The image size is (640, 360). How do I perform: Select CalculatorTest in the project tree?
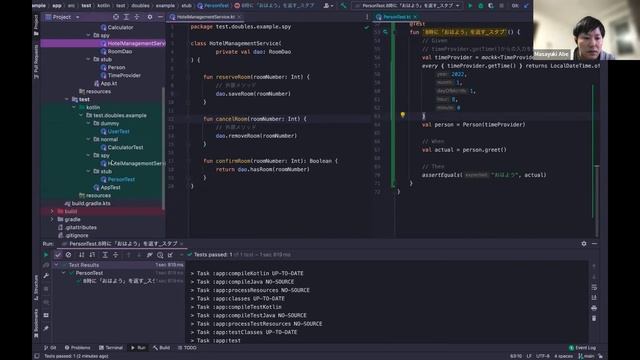(x=122, y=147)
